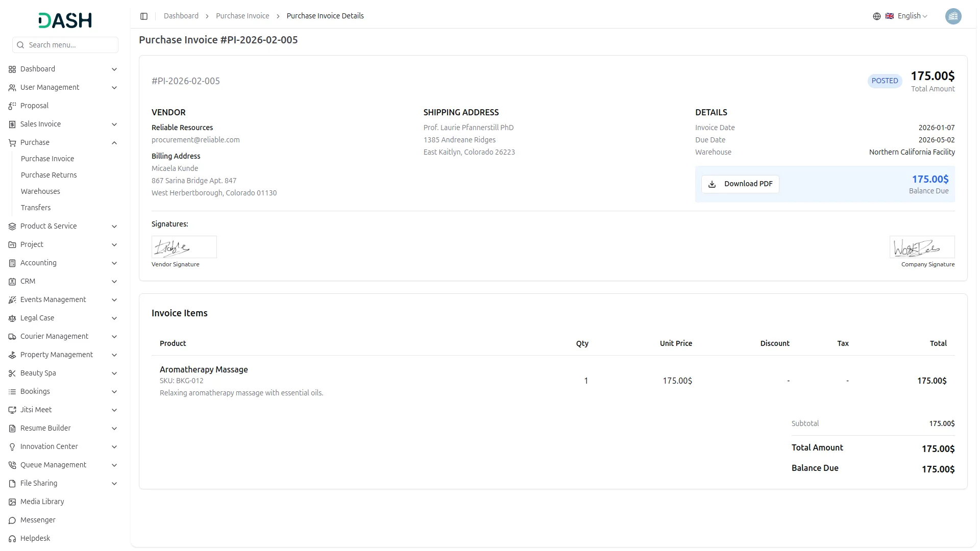Expand the Sales Invoice submenu
This screenshot has height=551, width=980.
(x=114, y=124)
